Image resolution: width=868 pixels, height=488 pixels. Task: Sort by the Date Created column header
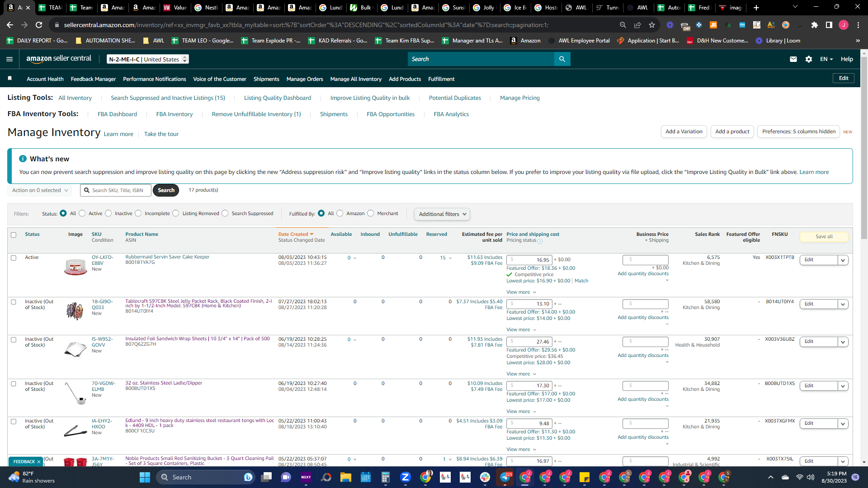pos(296,234)
